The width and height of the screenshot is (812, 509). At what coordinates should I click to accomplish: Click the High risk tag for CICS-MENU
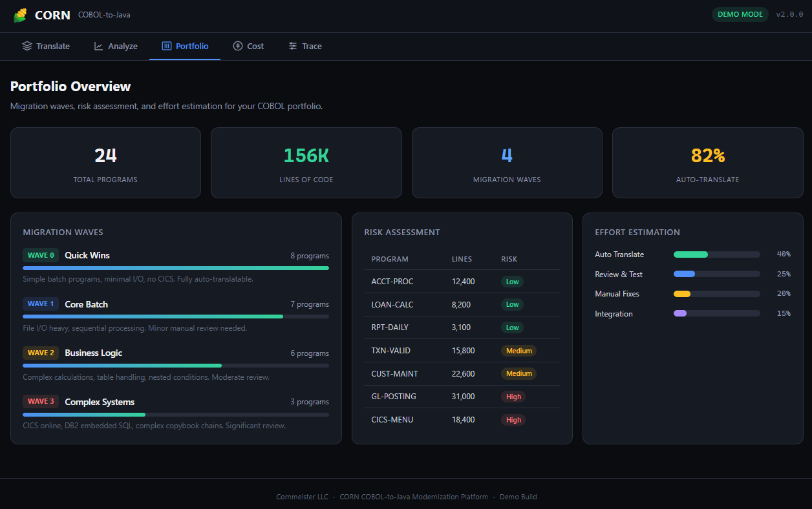tap(513, 420)
